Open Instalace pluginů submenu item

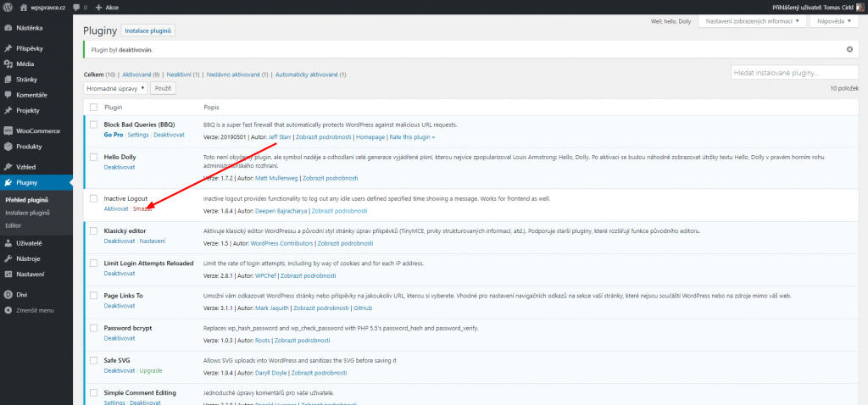[x=28, y=213]
